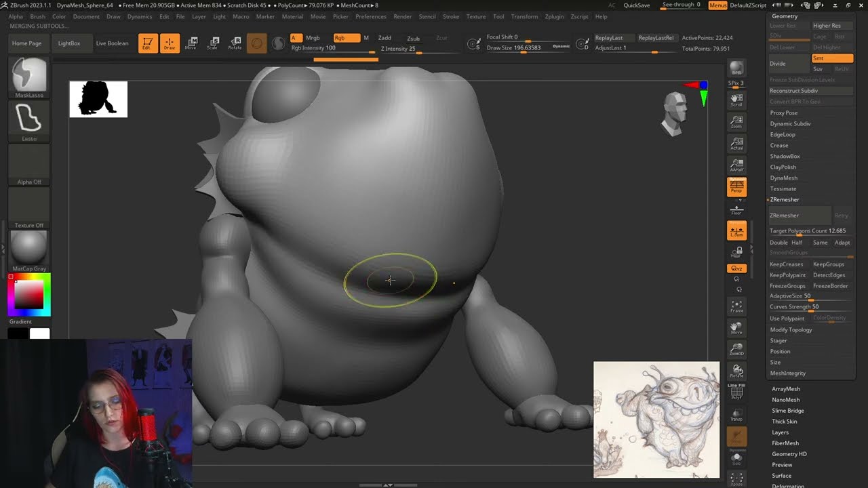Activate the Edit mode icon
868x488 pixels.
pos(148,43)
